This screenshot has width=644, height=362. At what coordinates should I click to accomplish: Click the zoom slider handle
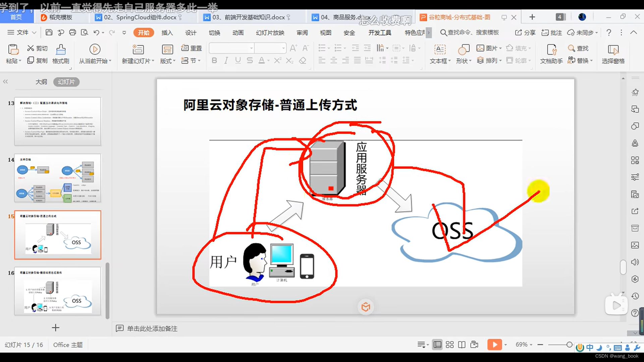click(569, 345)
